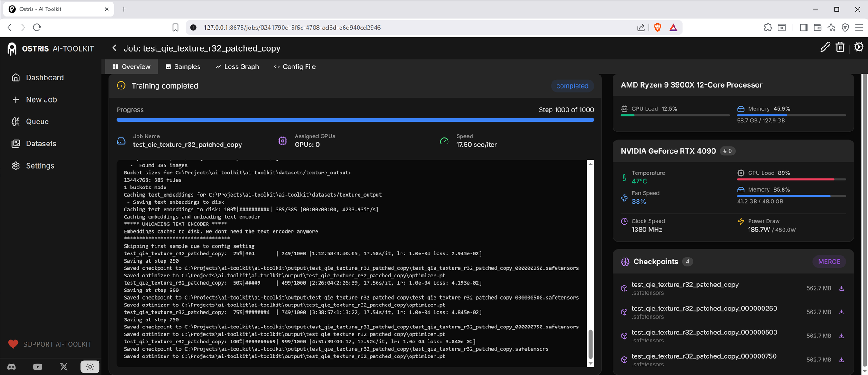Open the Brave Wallet icon
868x375 pixels.
pos(817,28)
